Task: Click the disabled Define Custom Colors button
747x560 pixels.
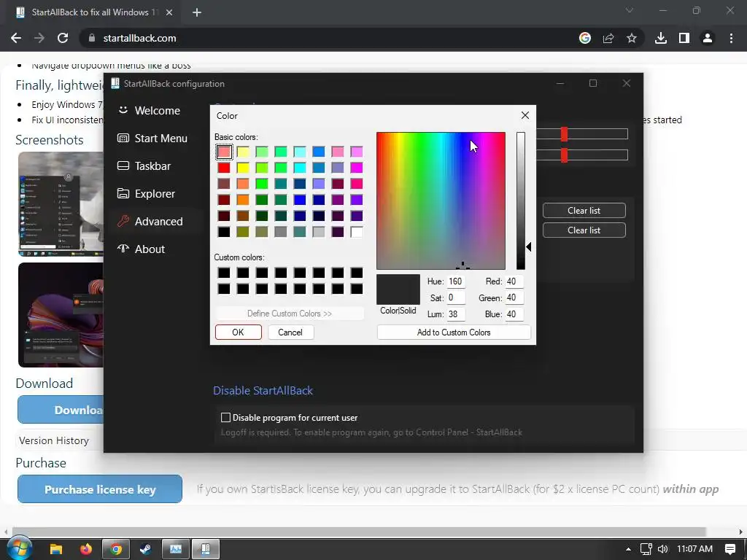Action: (290, 314)
